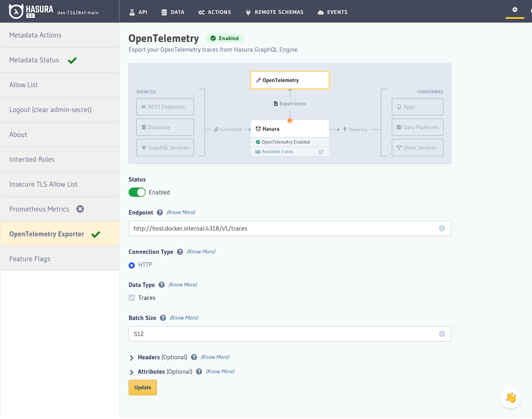Viewport: 532px width, 419px height.
Task: Click the cogs icon of ACTIONS tab
Action: tap(201, 12)
